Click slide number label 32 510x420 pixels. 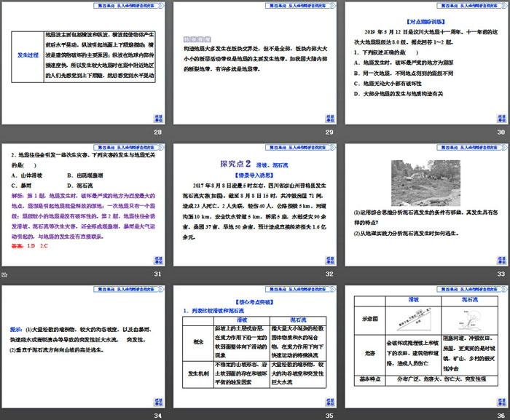tap(329, 274)
